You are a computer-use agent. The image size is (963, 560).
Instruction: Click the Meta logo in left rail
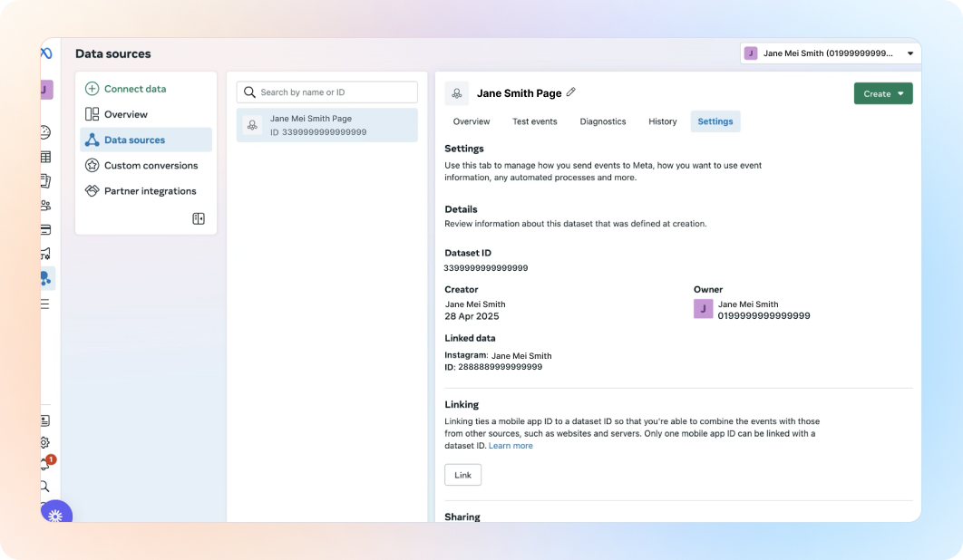point(46,53)
